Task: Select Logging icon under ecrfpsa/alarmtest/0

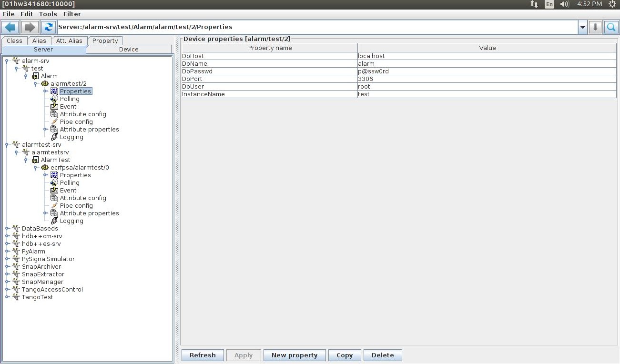Action: point(54,221)
